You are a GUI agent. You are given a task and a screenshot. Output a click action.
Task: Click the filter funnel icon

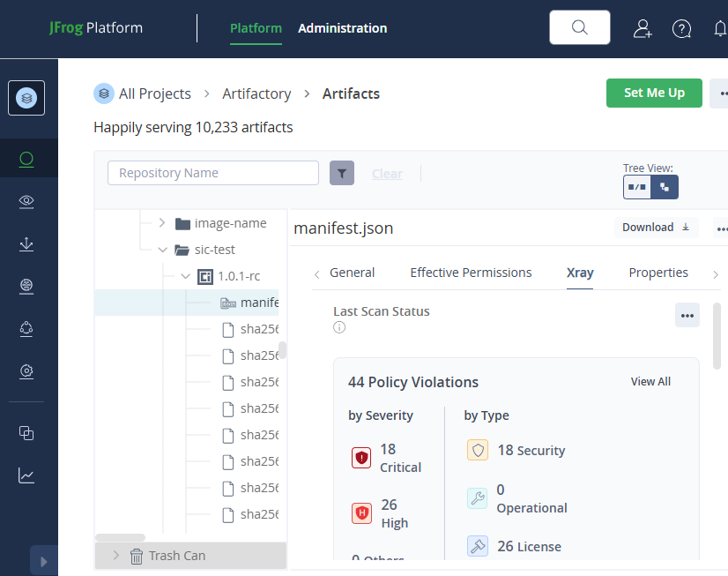tap(342, 173)
